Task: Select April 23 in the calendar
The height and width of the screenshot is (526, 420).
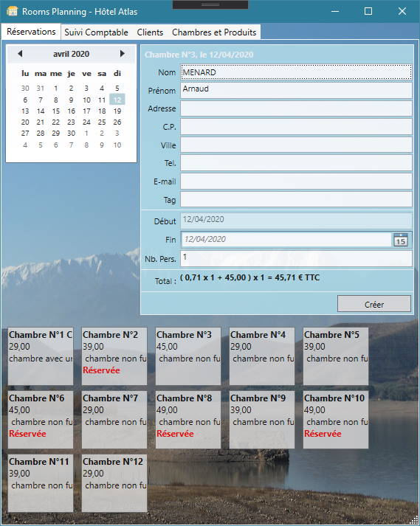Action: click(x=71, y=122)
